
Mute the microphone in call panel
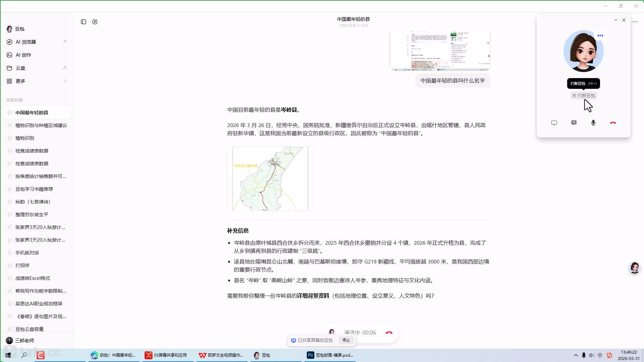pos(593,123)
